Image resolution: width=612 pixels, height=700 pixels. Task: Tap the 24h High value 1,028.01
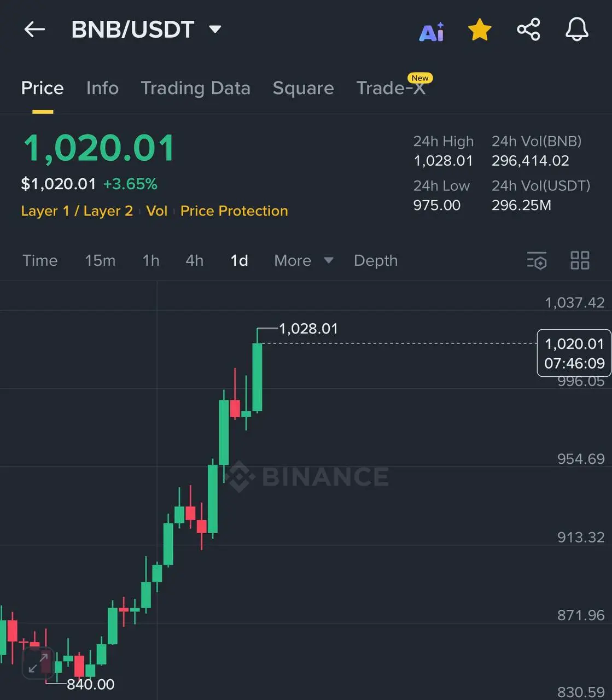443,161
